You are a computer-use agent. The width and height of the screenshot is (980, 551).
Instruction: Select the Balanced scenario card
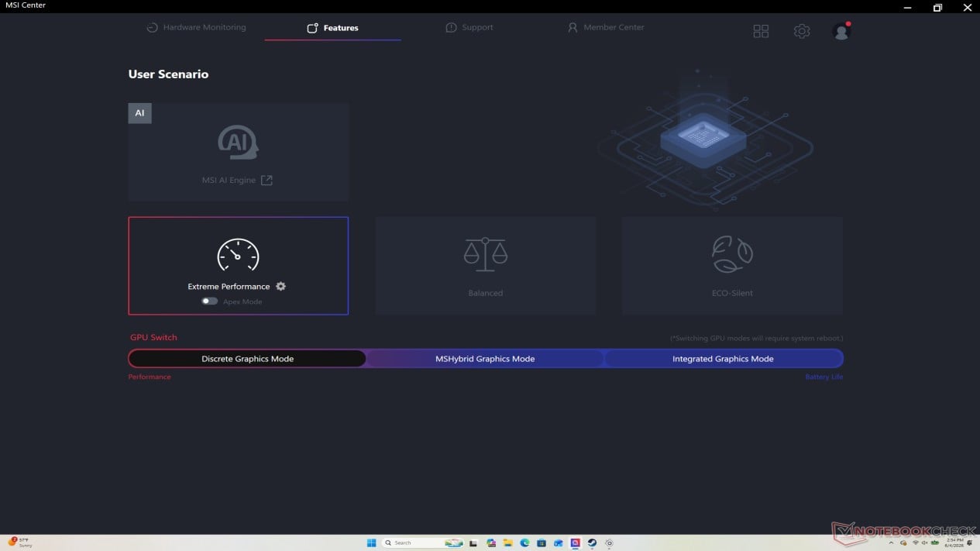point(486,266)
